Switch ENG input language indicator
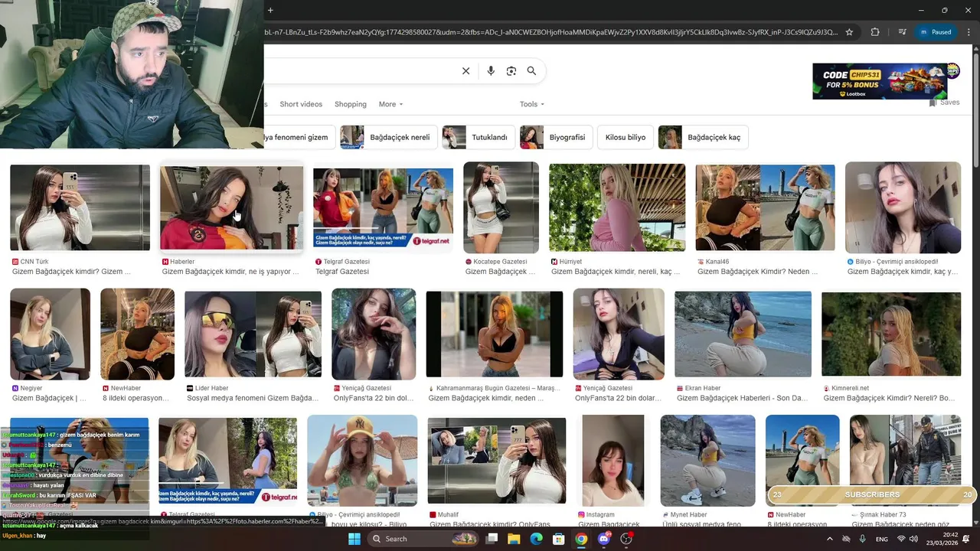Screen dimensions: 980x551 pyautogui.click(x=882, y=539)
